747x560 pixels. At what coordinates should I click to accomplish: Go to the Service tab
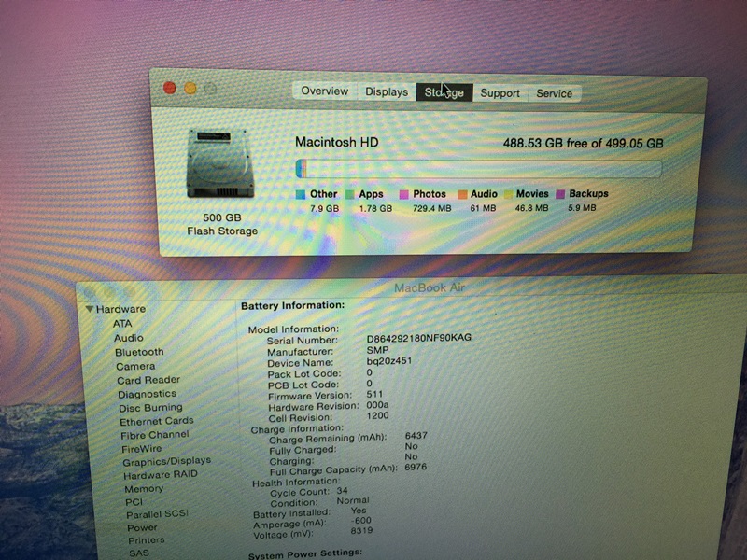[x=554, y=93]
